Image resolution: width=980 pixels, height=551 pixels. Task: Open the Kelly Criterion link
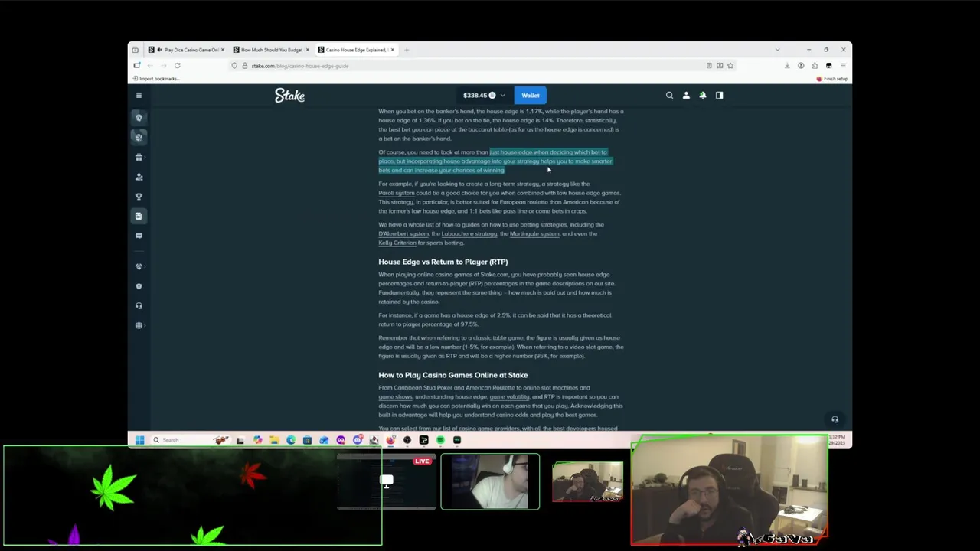(x=397, y=243)
